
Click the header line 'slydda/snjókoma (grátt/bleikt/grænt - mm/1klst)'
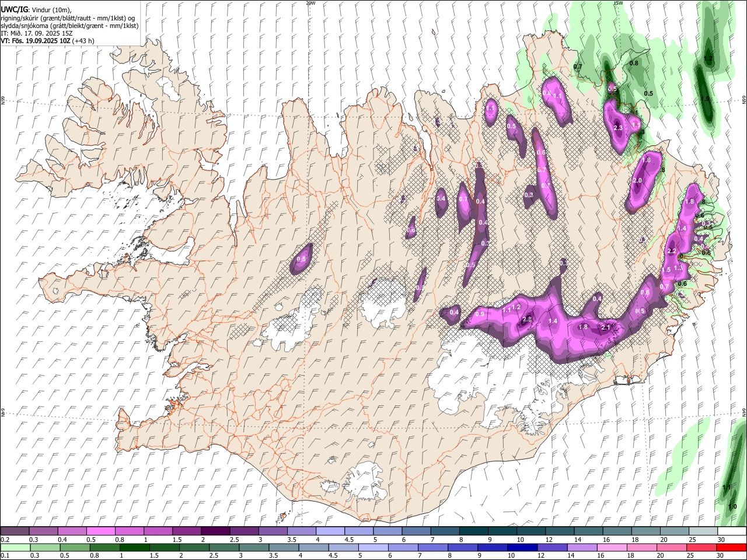(69, 26)
